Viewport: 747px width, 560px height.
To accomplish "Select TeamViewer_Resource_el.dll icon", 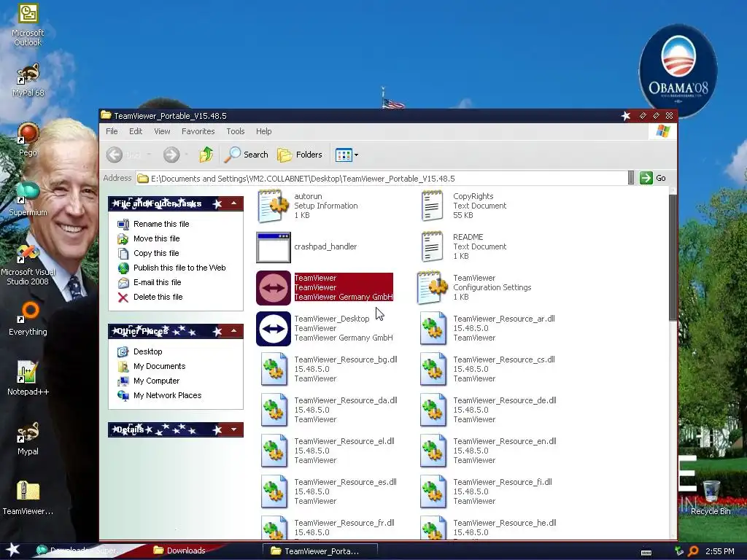I will [x=274, y=451].
